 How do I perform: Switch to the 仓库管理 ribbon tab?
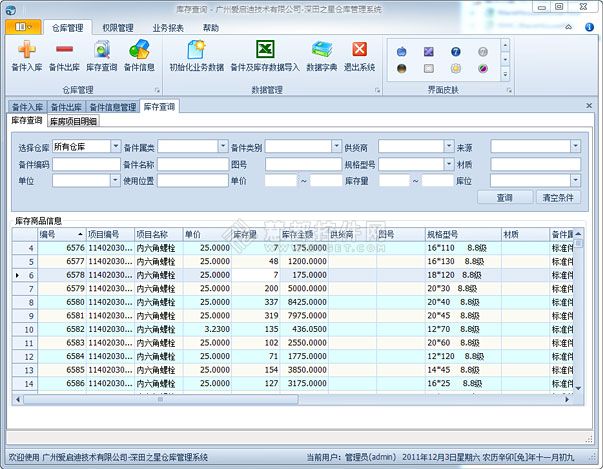[68, 28]
